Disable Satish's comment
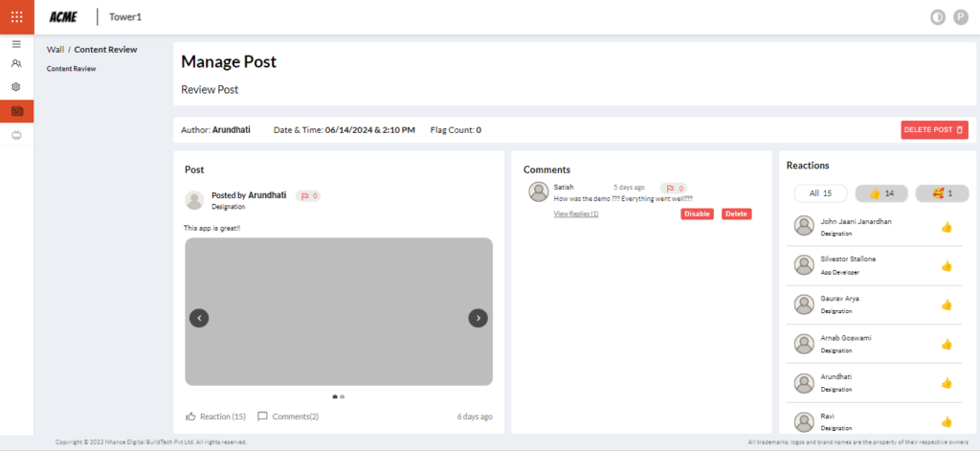The height and width of the screenshot is (451, 980). [x=697, y=214]
